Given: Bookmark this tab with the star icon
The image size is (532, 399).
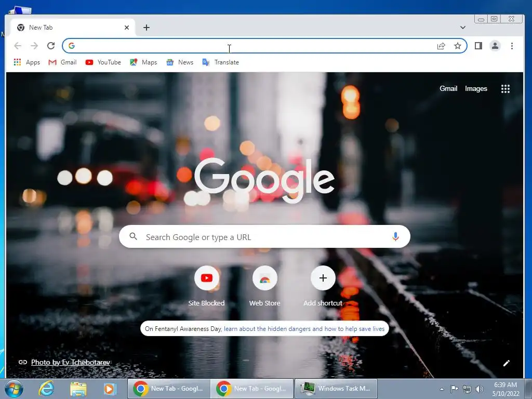Looking at the screenshot, I should pyautogui.click(x=458, y=46).
